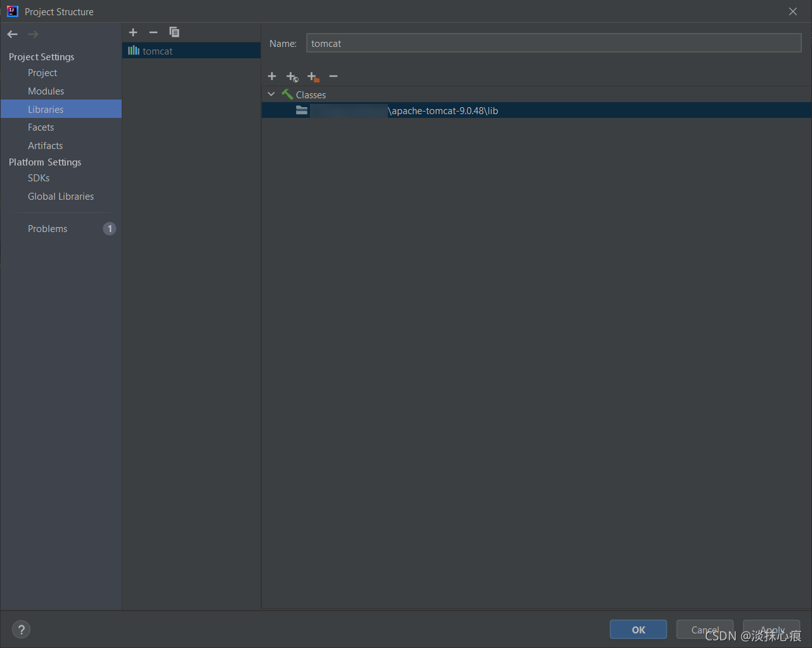Go back using the left arrow
This screenshot has height=648, width=812.
[13, 34]
